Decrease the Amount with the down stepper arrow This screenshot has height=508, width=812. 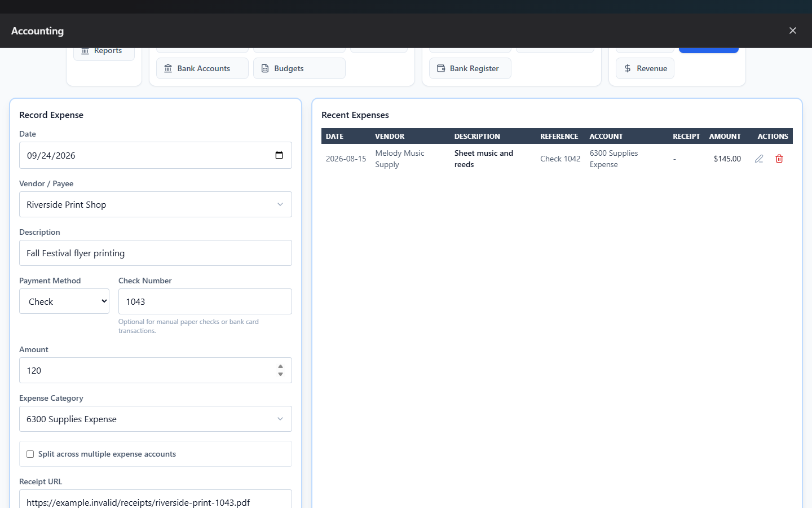(x=280, y=374)
